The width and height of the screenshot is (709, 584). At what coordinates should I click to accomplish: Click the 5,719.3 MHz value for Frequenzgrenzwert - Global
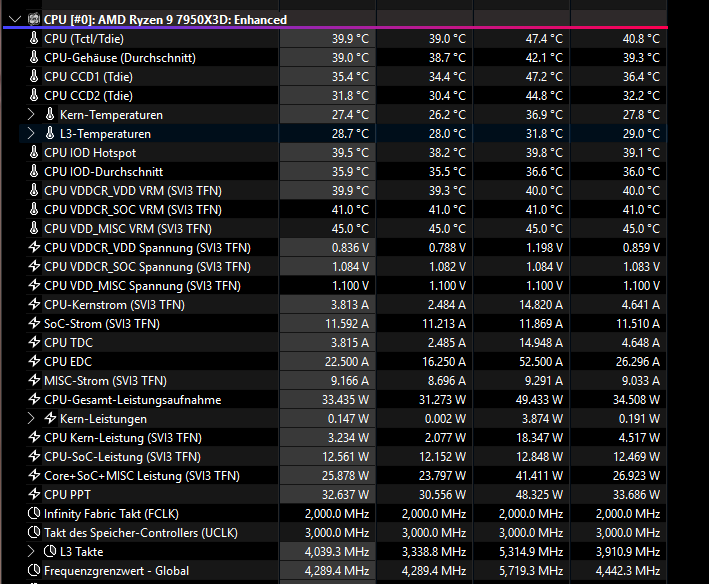[x=531, y=571]
